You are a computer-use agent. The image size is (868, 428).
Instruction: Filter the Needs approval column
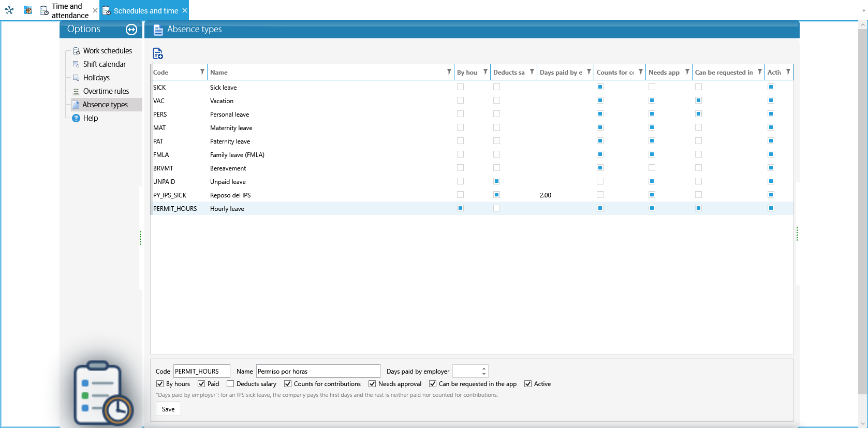pyautogui.click(x=687, y=72)
